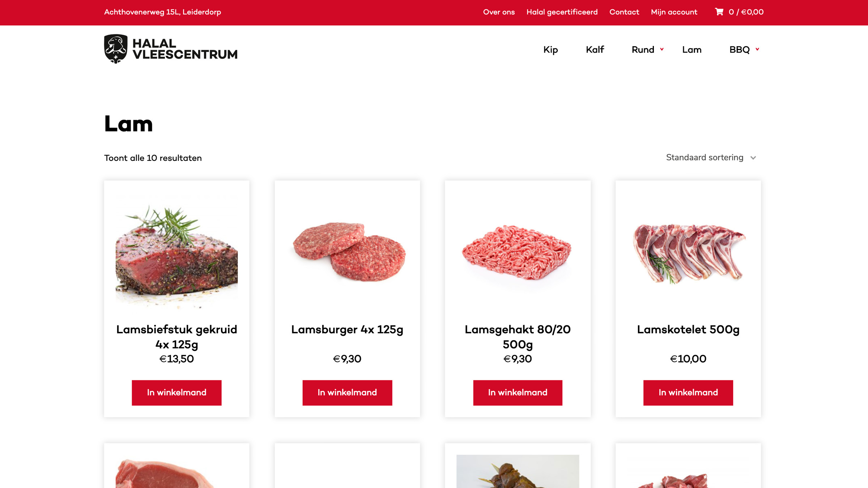Add Lamsbiefstuk gekruid to winkelmand

(x=176, y=393)
